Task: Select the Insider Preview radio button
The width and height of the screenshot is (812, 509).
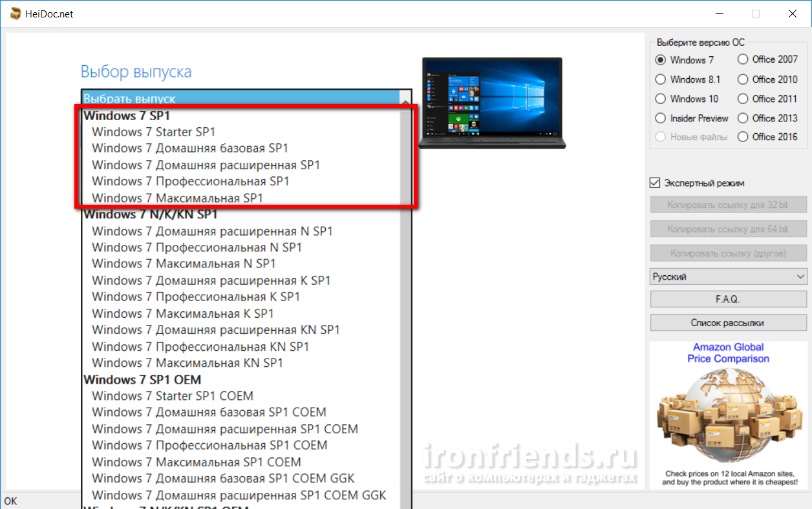Action: (x=660, y=118)
